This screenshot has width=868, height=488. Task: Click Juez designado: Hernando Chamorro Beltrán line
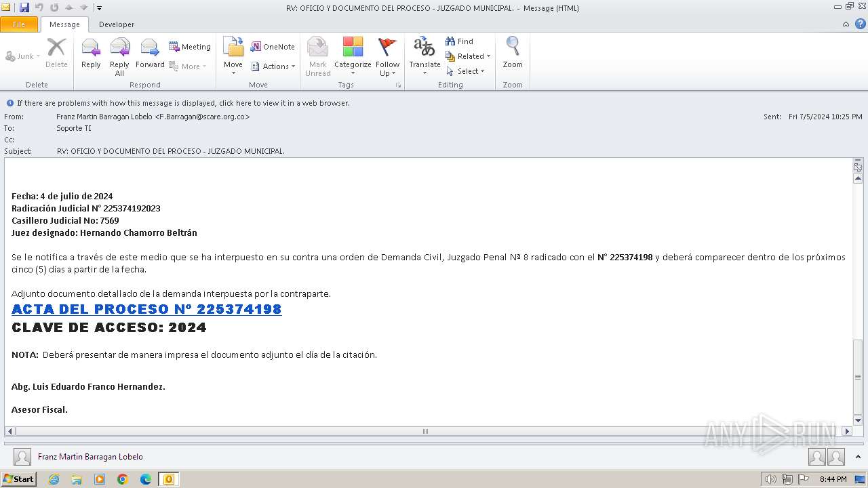[x=104, y=233]
